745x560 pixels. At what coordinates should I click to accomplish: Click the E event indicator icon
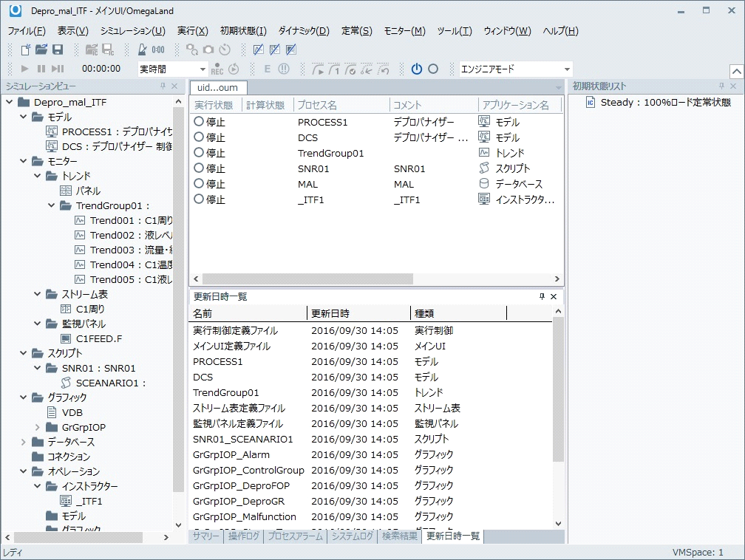(268, 69)
